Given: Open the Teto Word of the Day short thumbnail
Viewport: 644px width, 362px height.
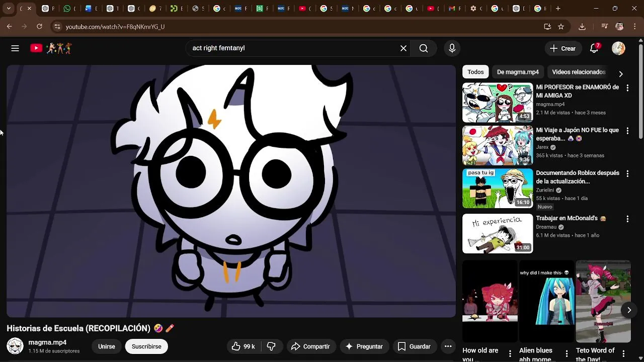Looking at the screenshot, I should (603, 301).
